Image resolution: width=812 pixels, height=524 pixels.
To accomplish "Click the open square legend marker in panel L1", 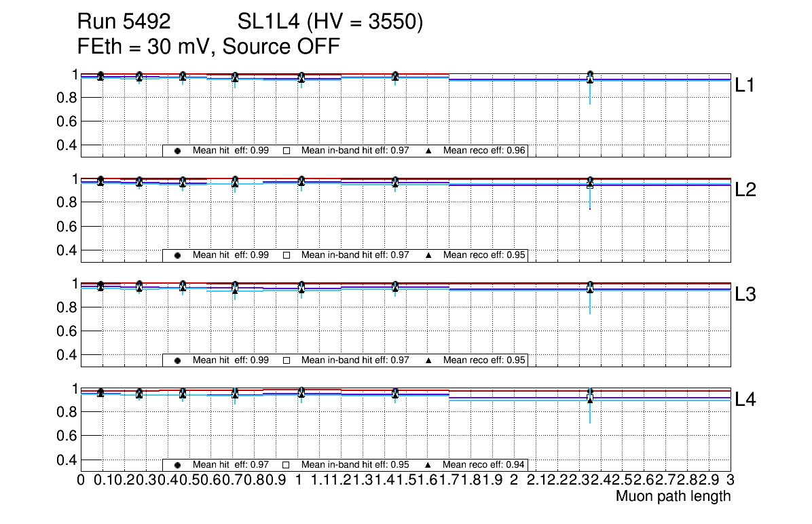I will coord(287,151).
